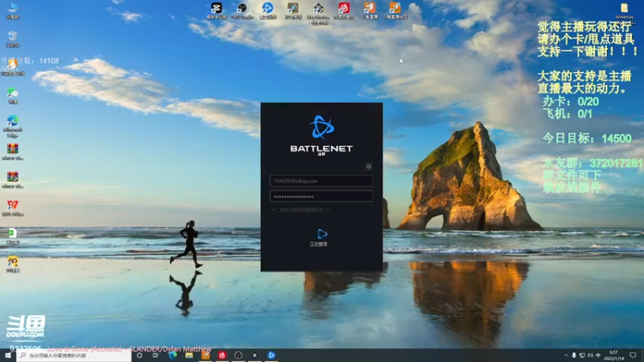Open the Hearthstone house-shaped shortcut

(318, 13)
